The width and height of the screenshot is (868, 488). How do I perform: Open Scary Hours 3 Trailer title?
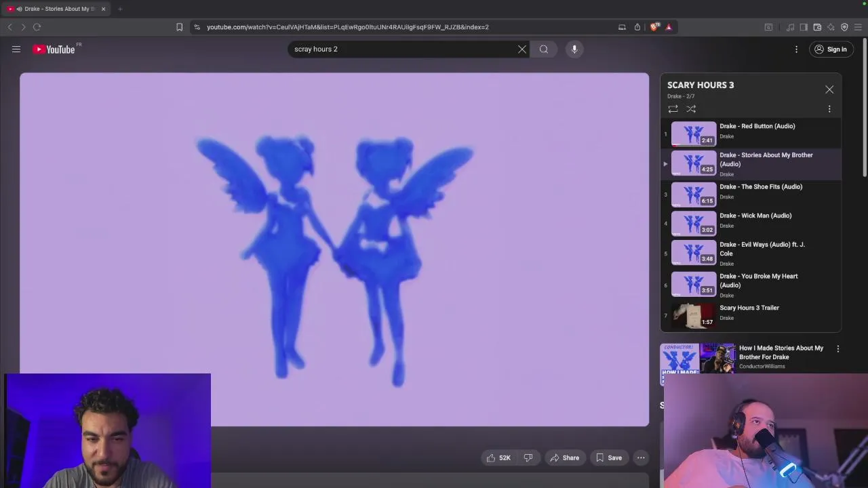tap(749, 308)
